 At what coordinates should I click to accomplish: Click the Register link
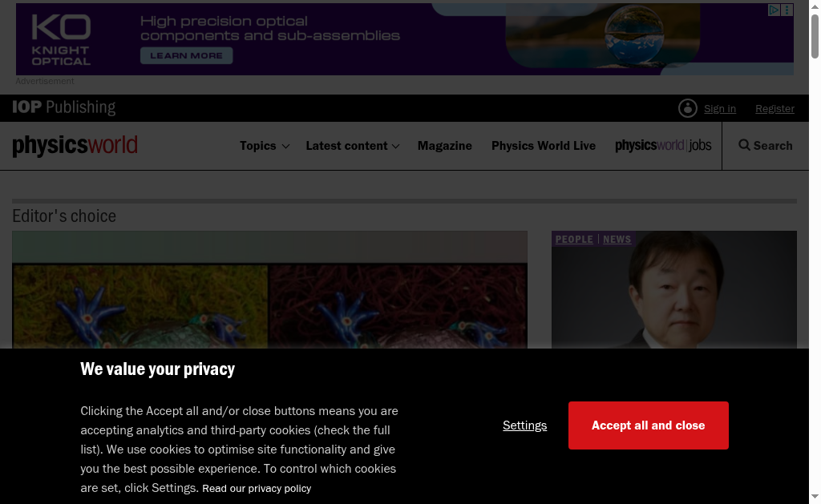point(774,109)
